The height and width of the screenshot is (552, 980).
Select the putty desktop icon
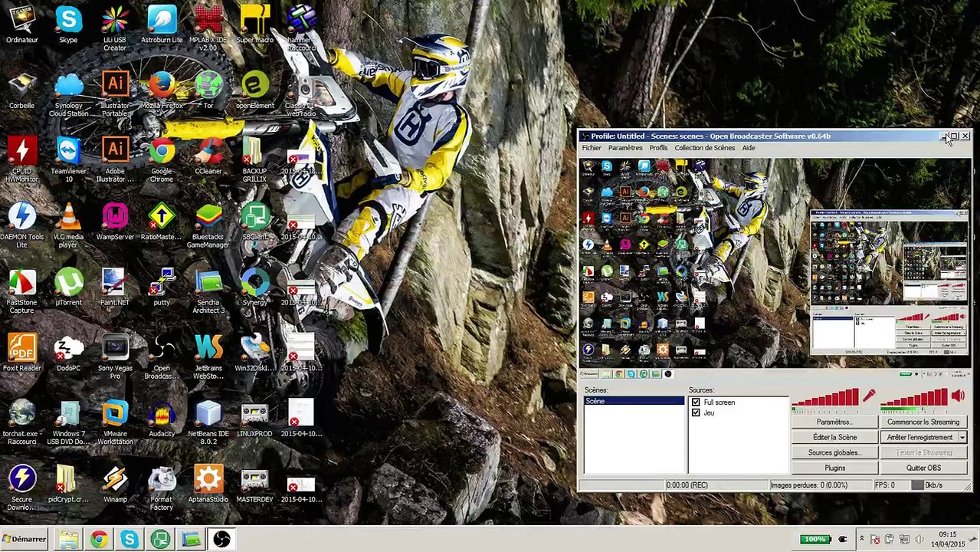coord(162,287)
